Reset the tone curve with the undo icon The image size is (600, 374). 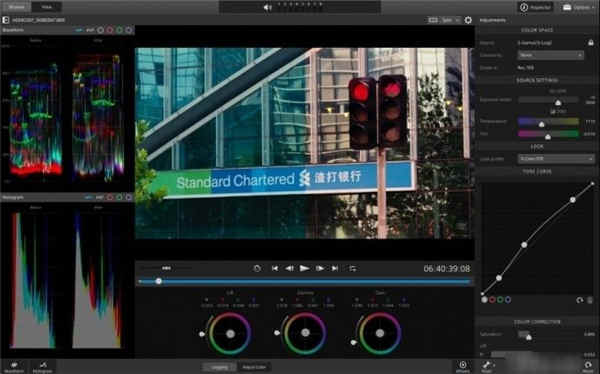[x=580, y=300]
